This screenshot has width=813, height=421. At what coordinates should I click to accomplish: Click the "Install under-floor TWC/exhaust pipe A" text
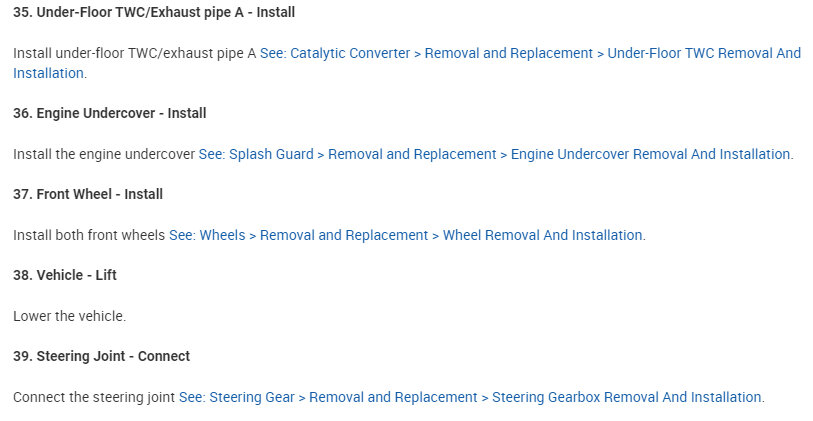[x=134, y=53]
